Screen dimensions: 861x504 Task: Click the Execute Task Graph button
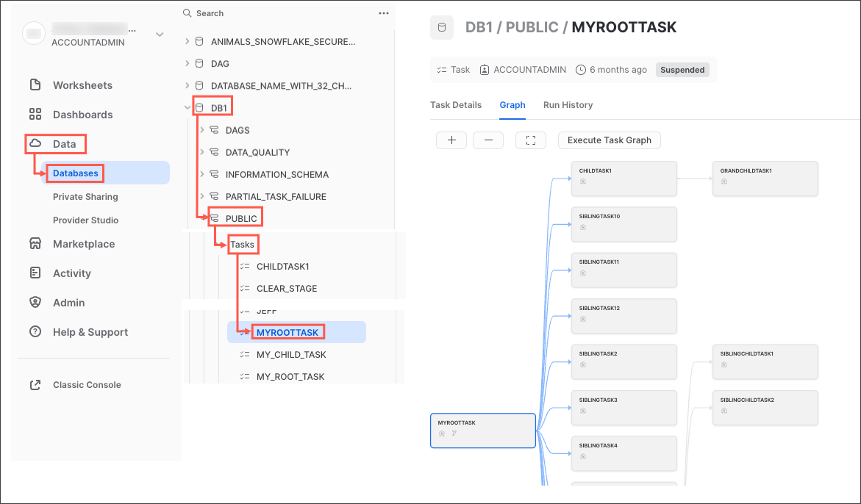[x=609, y=140]
